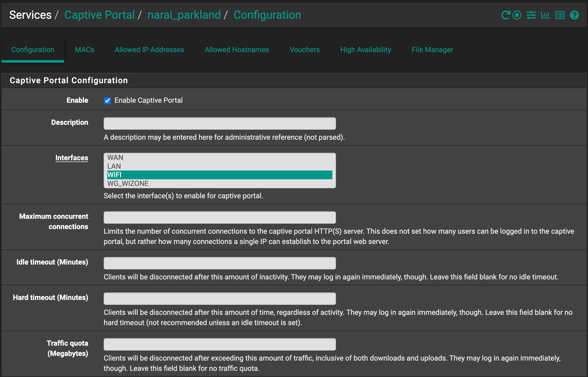Stop the captive portal service

pos(517,15)
